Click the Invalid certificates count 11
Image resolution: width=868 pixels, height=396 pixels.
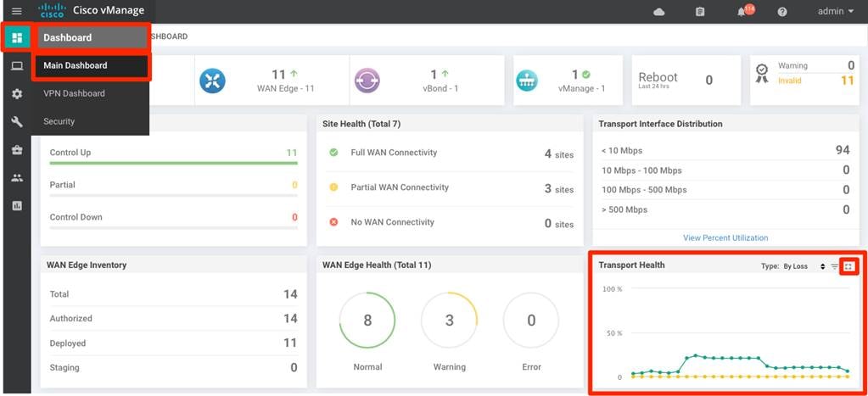click(848, 81)
